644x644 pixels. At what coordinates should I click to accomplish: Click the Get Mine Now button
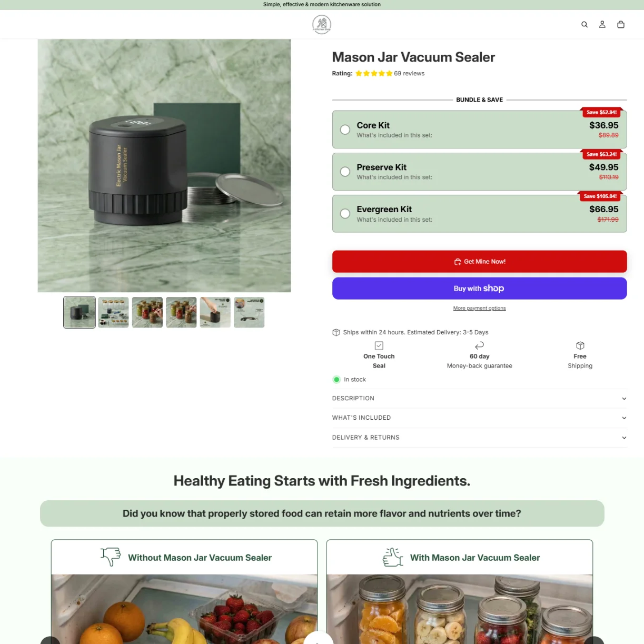(479, 262)
